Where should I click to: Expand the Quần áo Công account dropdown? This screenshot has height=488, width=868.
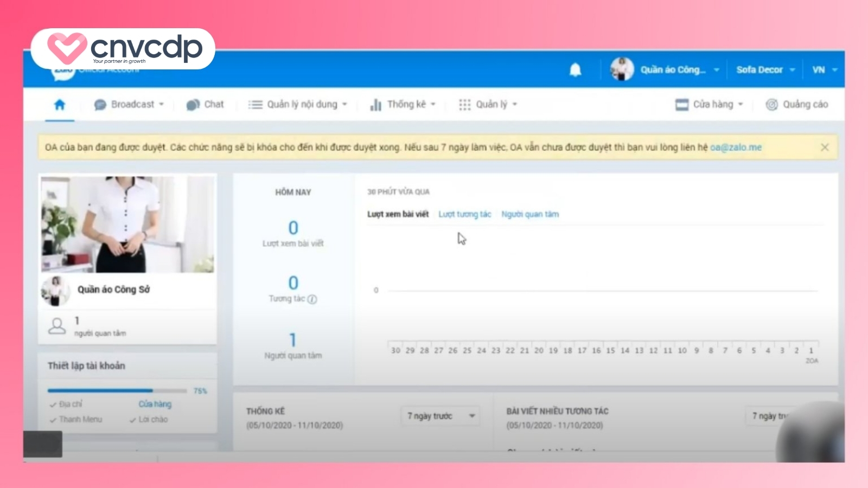click(680, 70)
